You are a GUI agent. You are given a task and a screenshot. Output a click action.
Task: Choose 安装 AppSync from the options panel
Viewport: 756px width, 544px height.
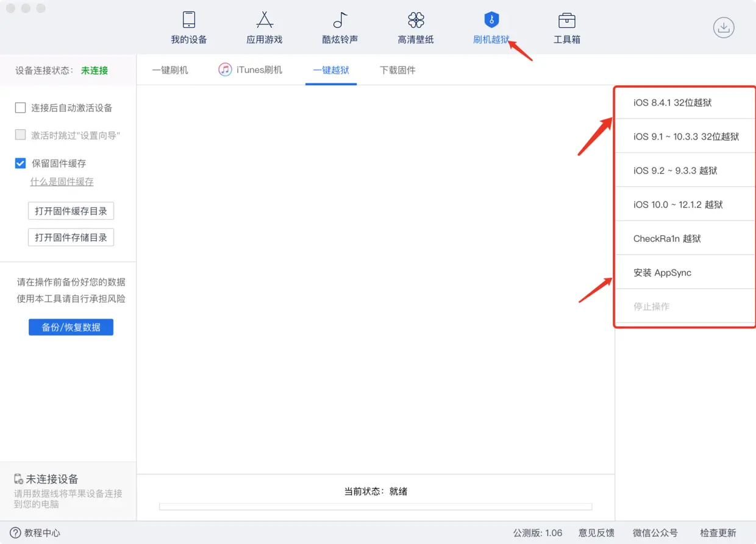pos(661,272)
